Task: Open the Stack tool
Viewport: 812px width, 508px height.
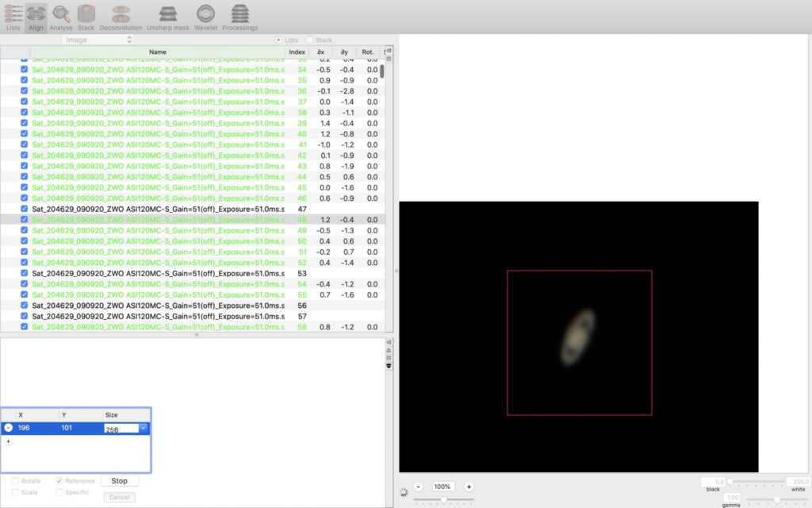Action: tap(86, 17)
